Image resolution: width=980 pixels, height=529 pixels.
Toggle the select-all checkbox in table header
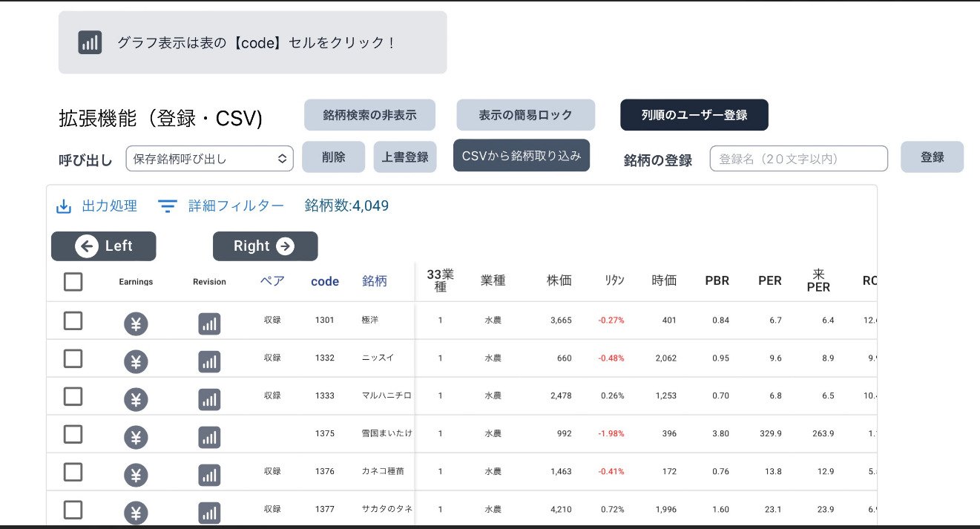click(x=73, y=282)
